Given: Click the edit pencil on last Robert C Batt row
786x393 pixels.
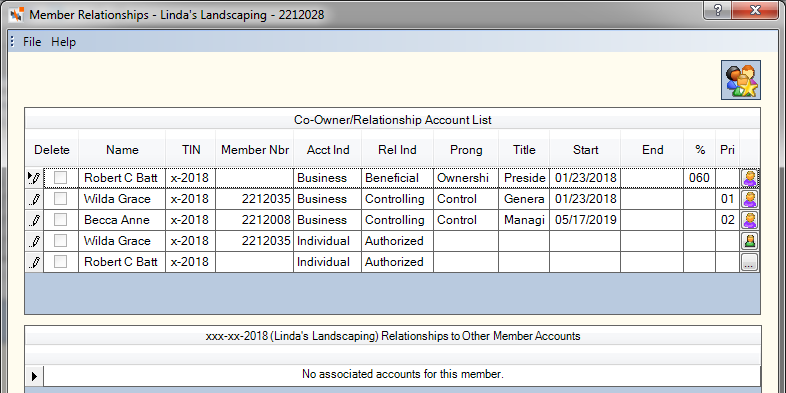Looking at the screenshot, I should click(x=35, y=262).
